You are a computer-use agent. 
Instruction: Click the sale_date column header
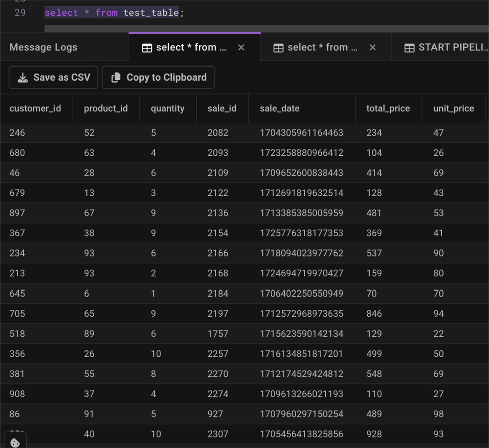click(x=280, y=108)
